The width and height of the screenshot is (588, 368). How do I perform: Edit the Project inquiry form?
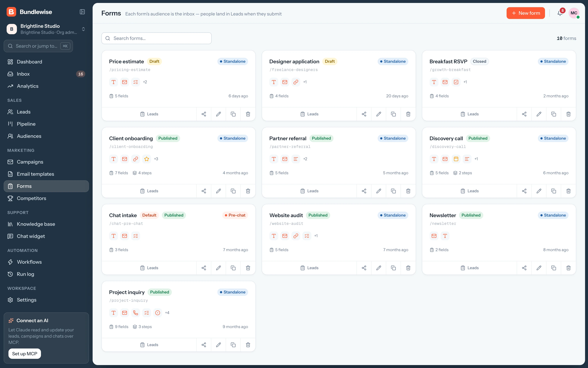[218, 345]
